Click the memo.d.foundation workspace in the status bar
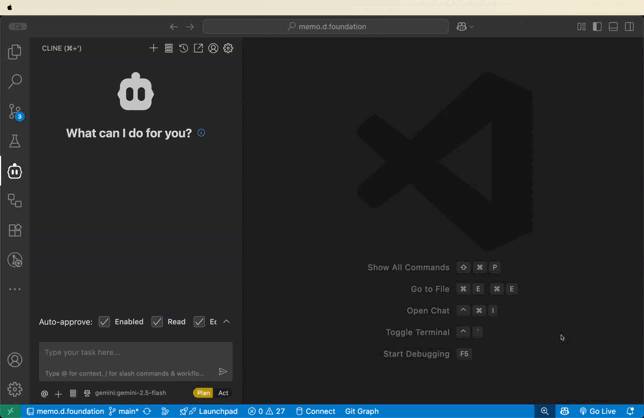This screenshot has width=644, height=418. [65, 411]
